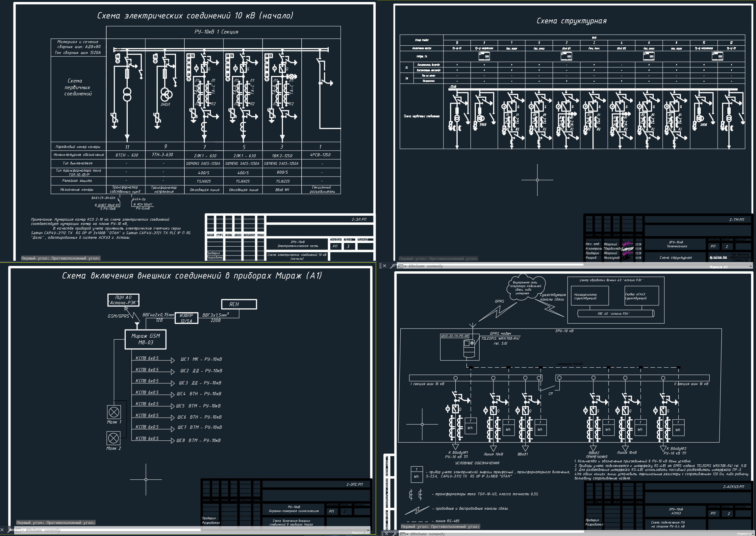This screenshot has height=536, width=756.
Task: Select the title 'Схема электрических соединений 10 кВ (начало)'
Action: pyautogui.click(x=195, y=15)
